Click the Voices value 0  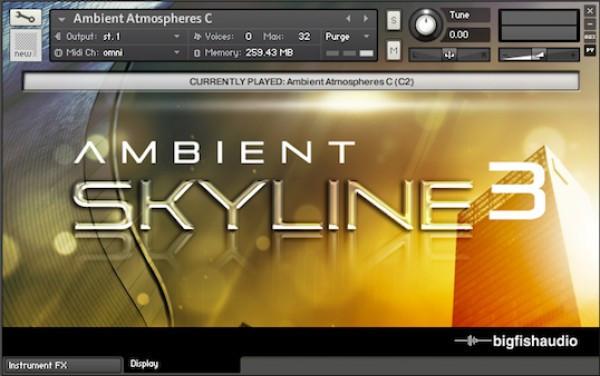tap(248, 37)
